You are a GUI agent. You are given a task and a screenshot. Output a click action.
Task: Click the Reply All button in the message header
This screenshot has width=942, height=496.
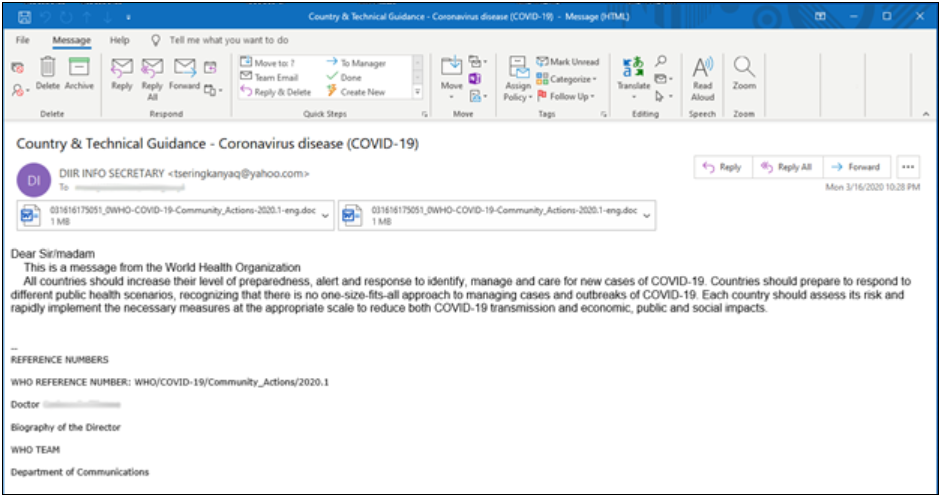[787, 167]
